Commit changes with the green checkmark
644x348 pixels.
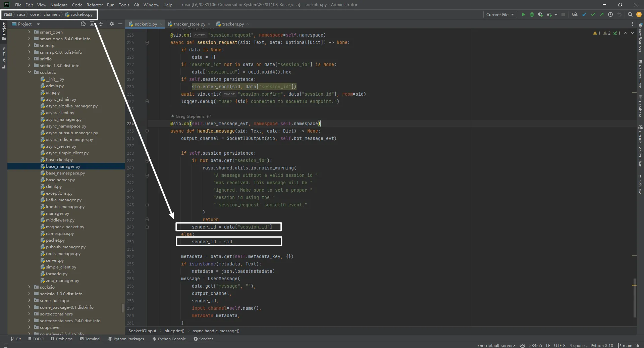point(593,14)
